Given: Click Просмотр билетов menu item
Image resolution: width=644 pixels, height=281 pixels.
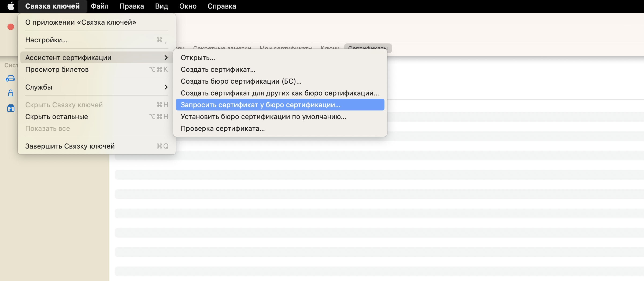Looking at the screenshot, I should (57, 69).
